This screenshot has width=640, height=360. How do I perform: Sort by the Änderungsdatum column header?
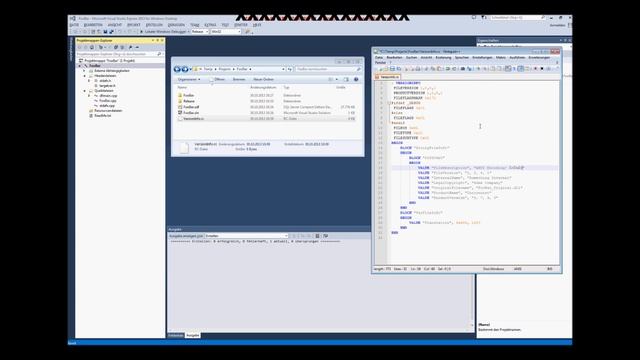[263, 87]
